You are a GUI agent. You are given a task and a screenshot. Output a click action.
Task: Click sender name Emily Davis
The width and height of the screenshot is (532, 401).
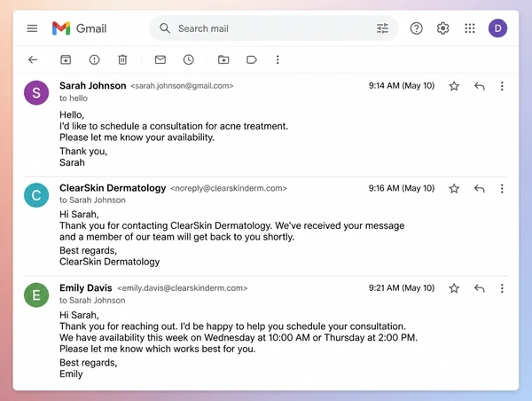pyautogui.click(x=85, y=288)
